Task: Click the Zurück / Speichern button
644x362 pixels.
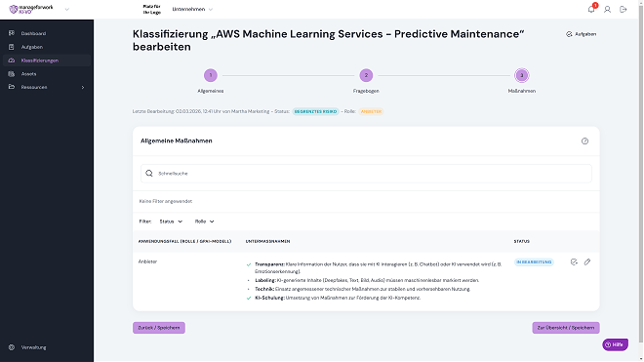Action: pos(159,328)
